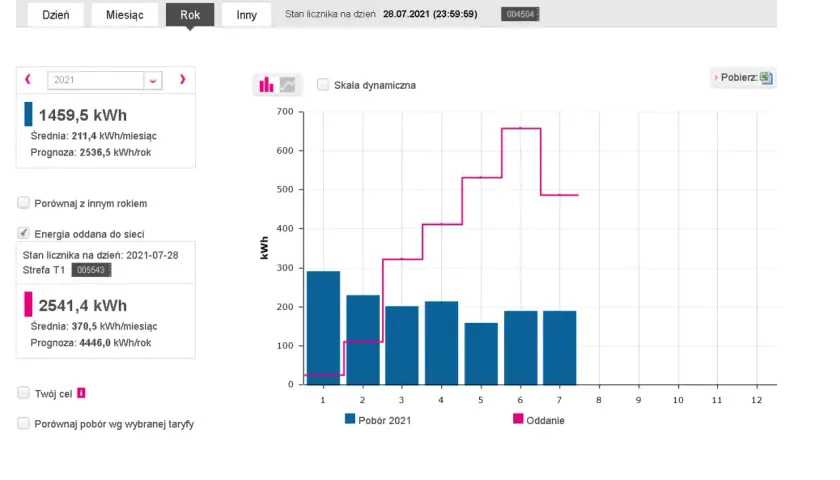Click the blue 1459,5 kWh color marker
Viewport: 840px width, 480px height.
[28, 114]
